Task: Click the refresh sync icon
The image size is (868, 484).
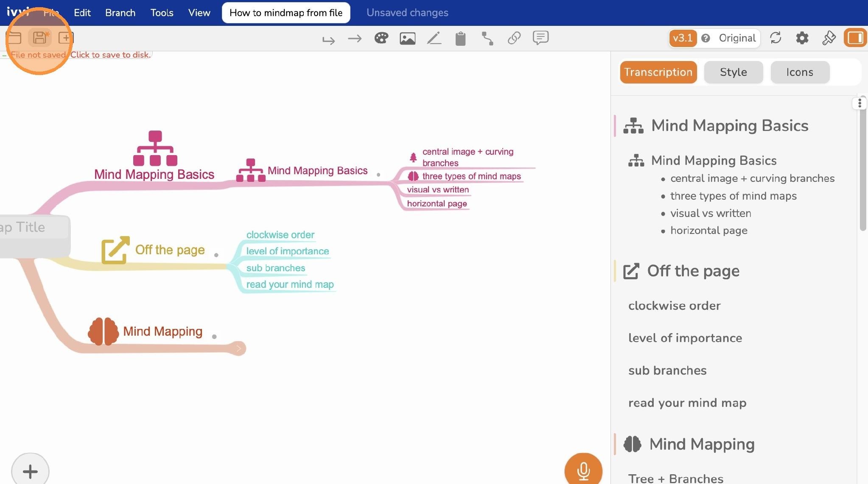Action: point(776,38)
